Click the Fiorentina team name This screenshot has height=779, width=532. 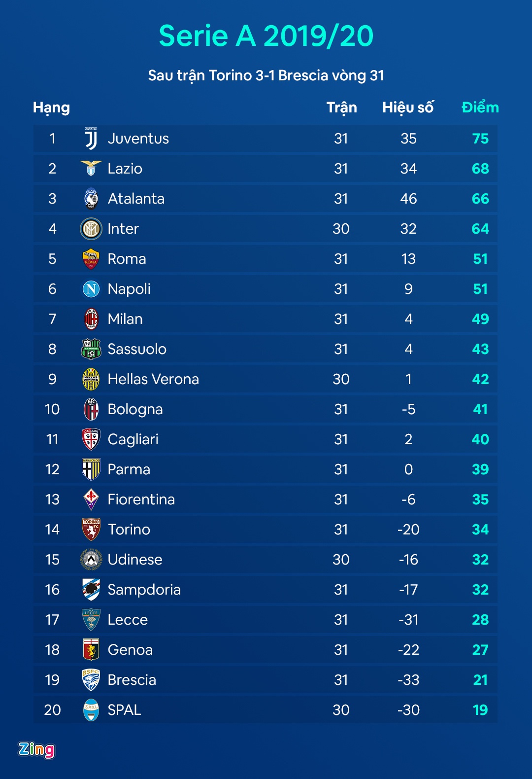coord(141,499)
